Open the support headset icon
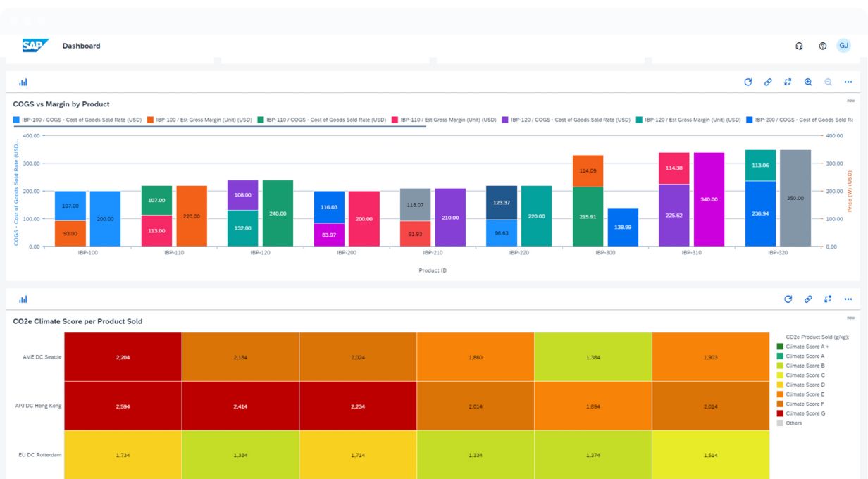Screen dimensions: 868x479 pos(799,46)
